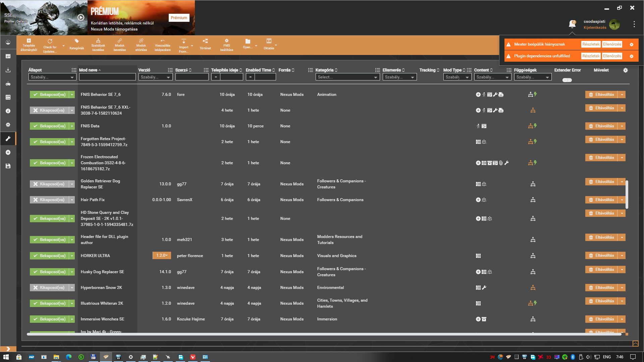Click Eltávolítás for Hair Path Fix
This screenshot has width=644, height=362.
pos(601,200)
